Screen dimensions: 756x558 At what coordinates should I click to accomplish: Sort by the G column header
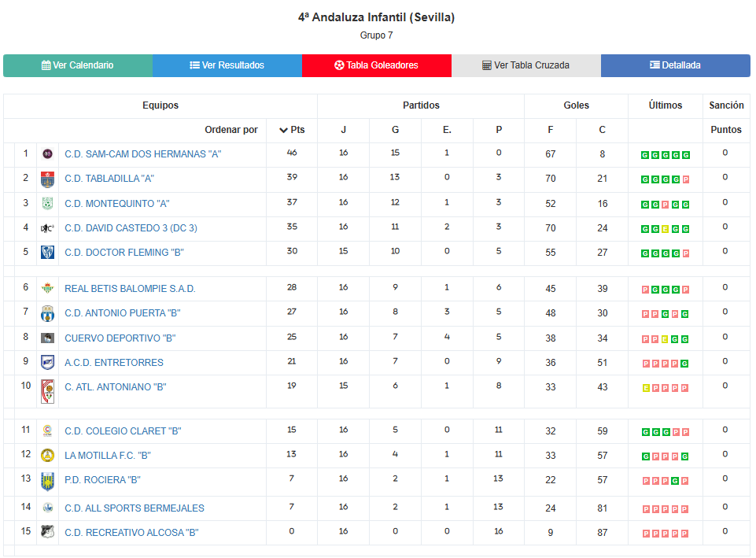click(396, 130)
